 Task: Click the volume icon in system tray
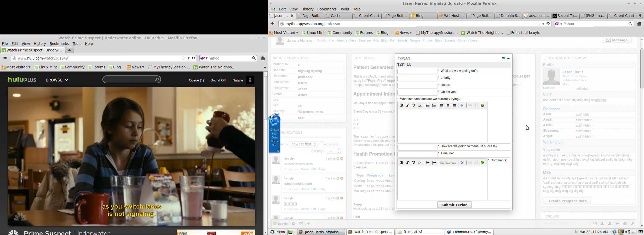pos(628,232)
